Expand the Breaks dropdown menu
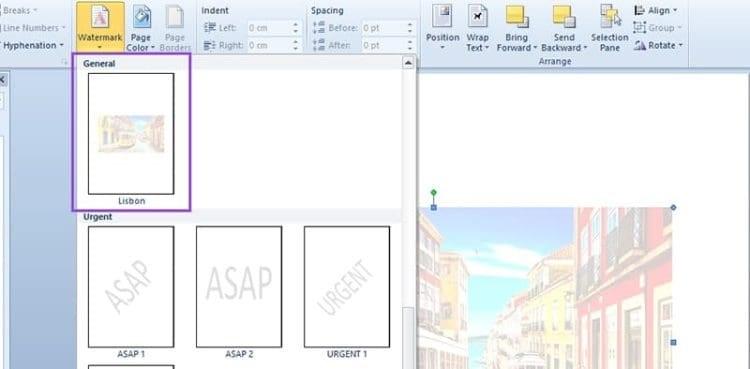Image resolution: width=750 pixels, height=369 pixels. 19,10
